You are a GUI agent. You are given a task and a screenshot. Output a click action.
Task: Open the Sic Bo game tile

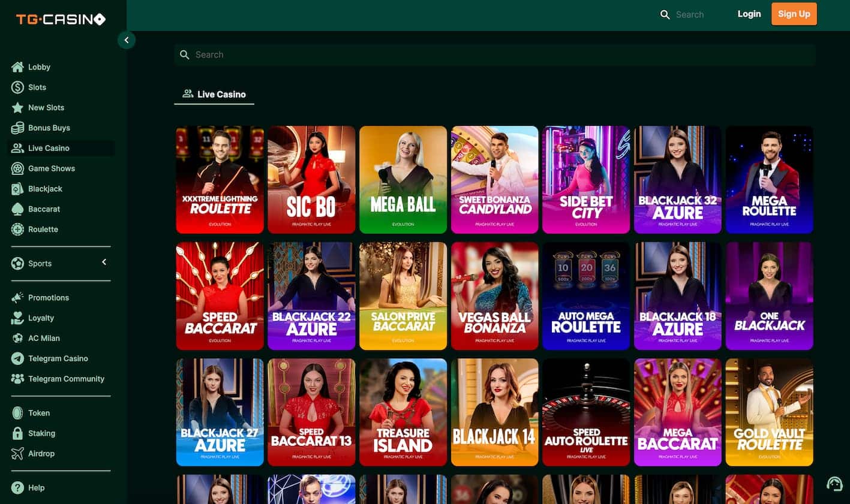(311, 180)
